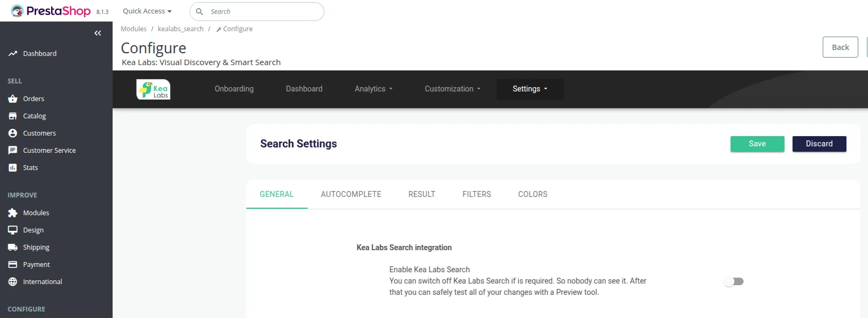868x318 pixels.
Task: Switch to the Autocomplete tab
Action: click(x=351, y=194)
